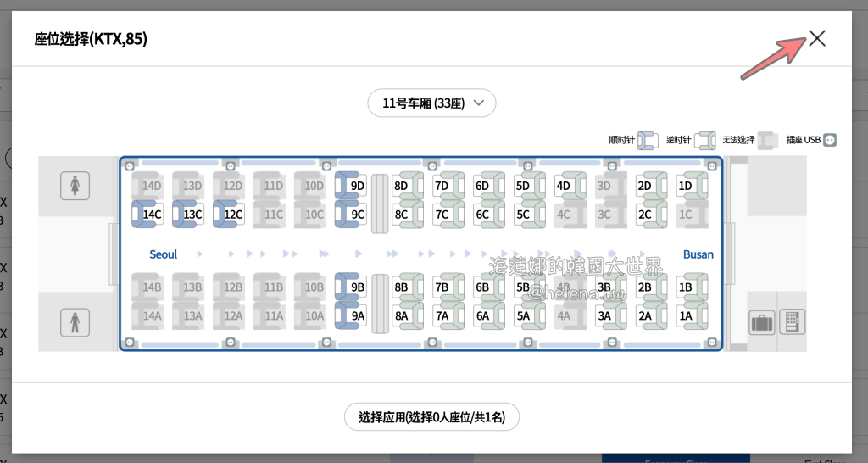
Task: Click the women's restroom icon
Action: click(x=75, y=186)
